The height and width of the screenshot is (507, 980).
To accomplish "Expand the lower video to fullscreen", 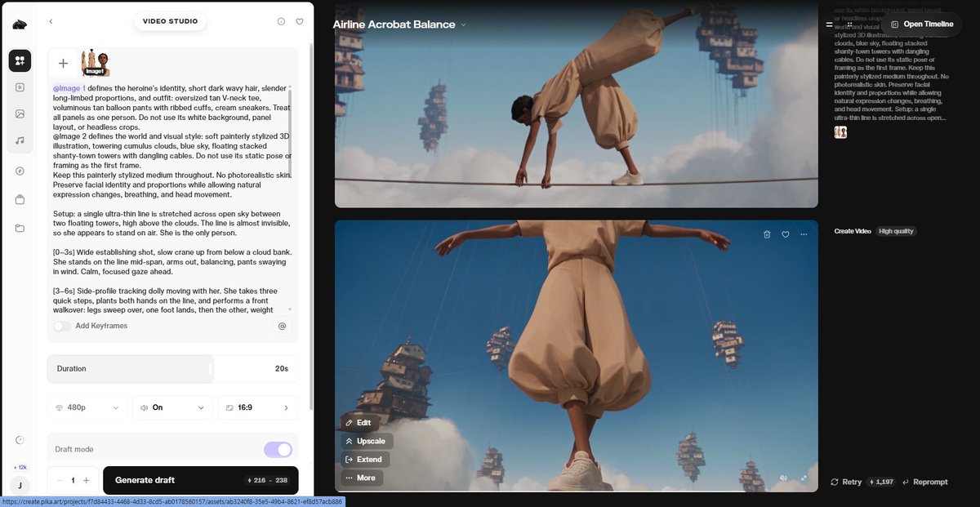I will point(804,478).
